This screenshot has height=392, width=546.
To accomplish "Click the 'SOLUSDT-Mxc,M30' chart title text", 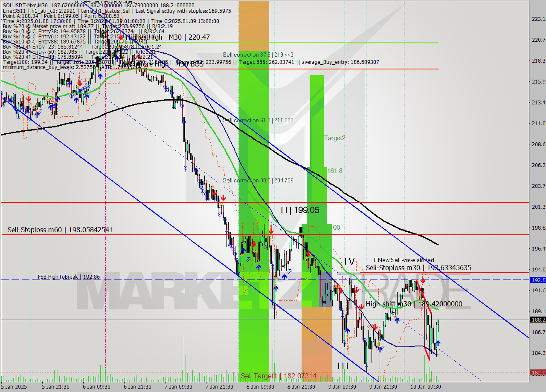I will click(25, 5).
